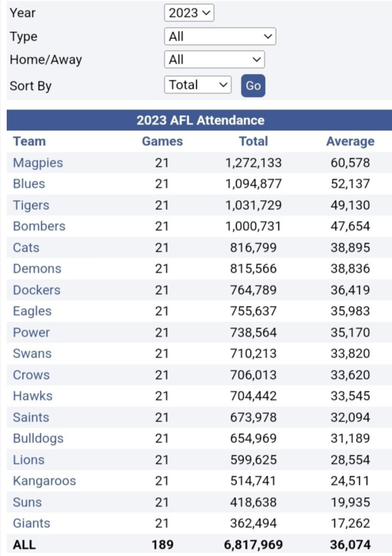Sort table by Team column header
392x556 pixels.
30,142
